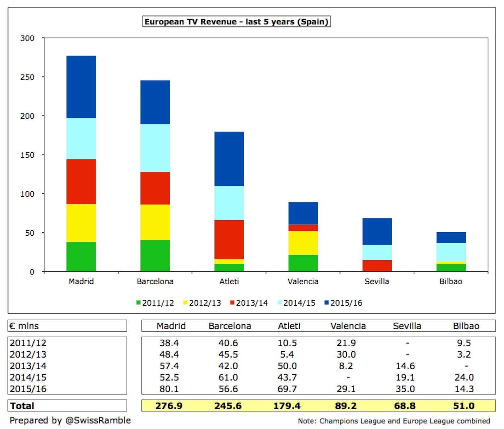Select Madrid's red 2013/14 bar segment
Image resolution: width=504 pixels, height=429 pixels.
[x=81, y=182]
